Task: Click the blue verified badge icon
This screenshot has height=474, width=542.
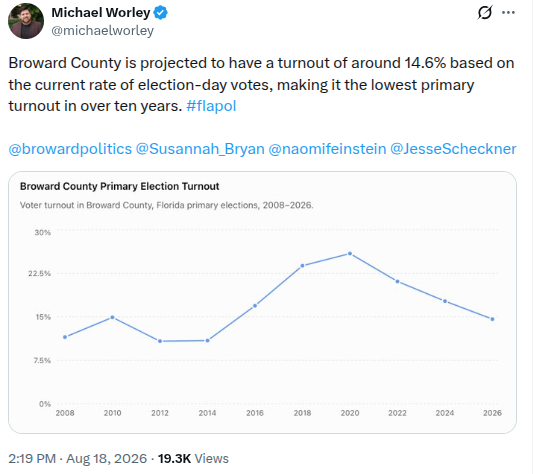Action: click(160, 13)
